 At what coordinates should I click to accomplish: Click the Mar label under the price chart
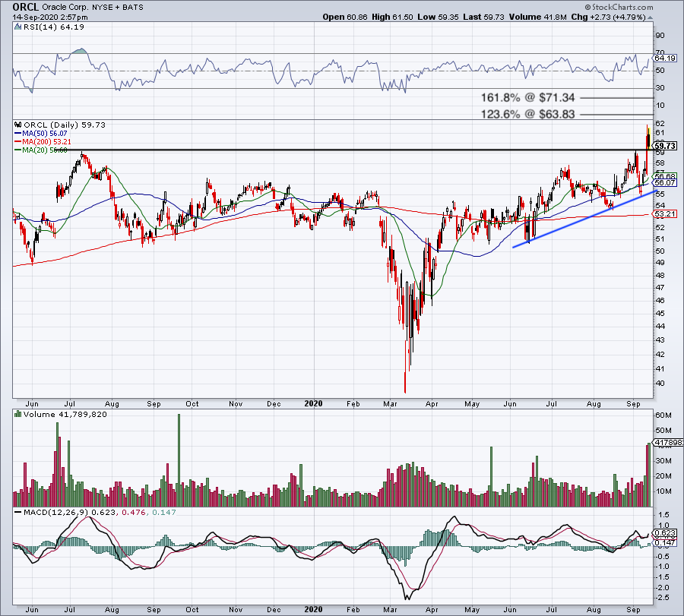390,403
